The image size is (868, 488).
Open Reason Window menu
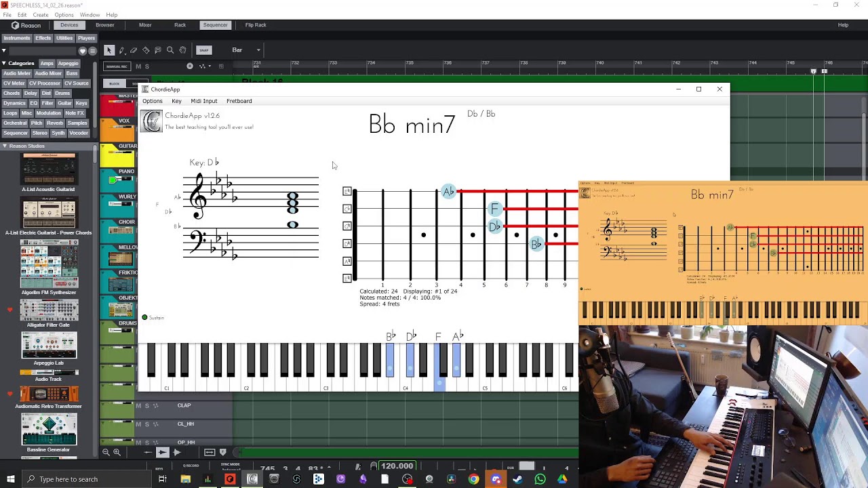90,15
